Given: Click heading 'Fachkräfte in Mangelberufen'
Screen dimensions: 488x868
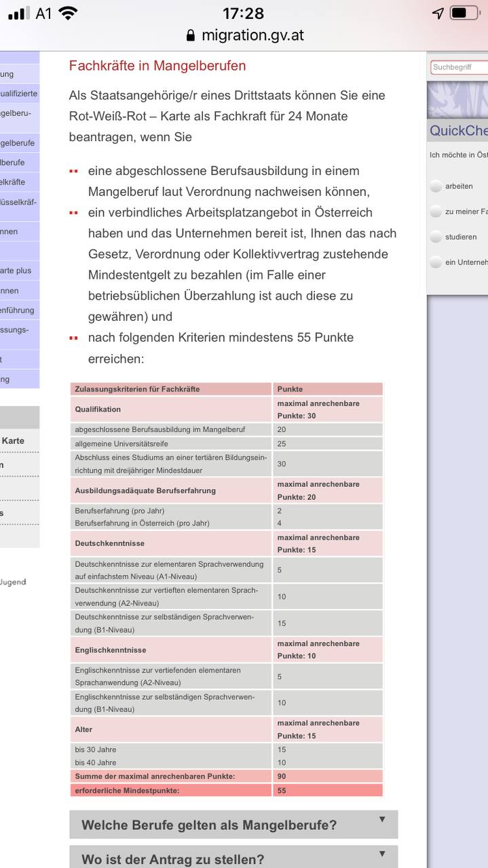Looking at the screenshot, I should (157, 66).
